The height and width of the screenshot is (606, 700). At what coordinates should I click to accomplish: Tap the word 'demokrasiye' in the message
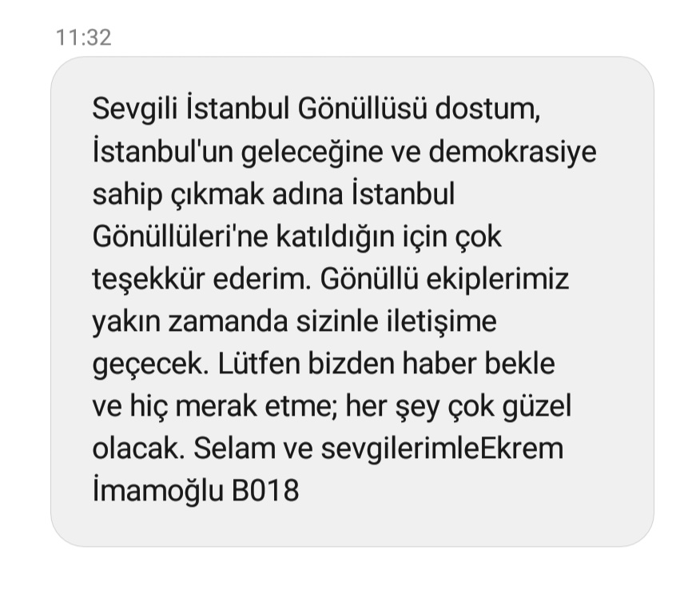click(512, 152)
